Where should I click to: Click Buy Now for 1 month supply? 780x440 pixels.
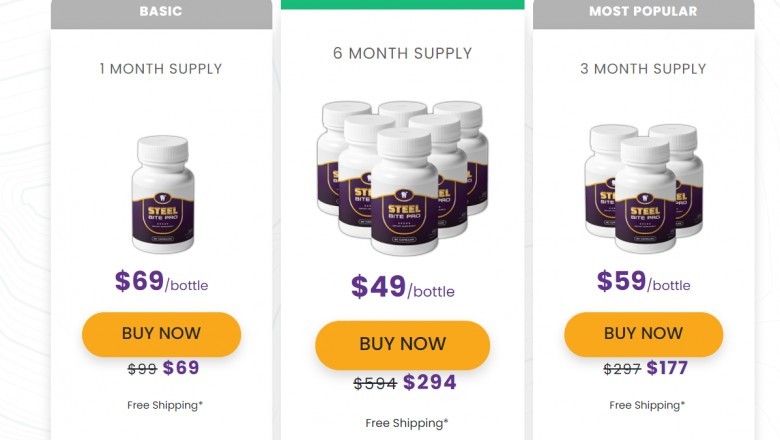tap(161, 334)
